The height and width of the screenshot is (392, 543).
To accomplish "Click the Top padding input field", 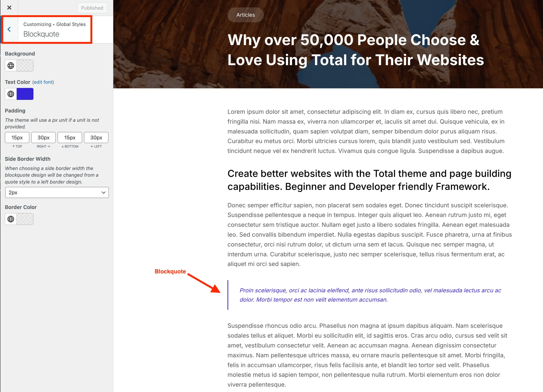I will coord(17,138).
